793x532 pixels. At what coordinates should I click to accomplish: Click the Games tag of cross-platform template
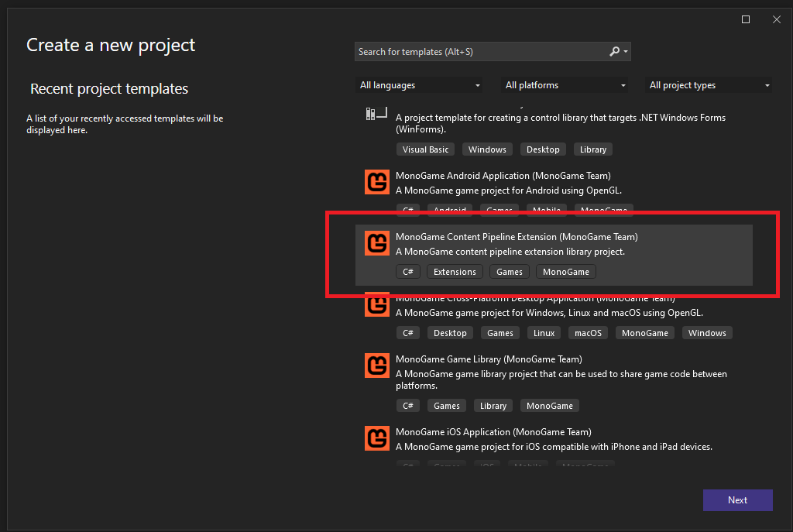500,333
